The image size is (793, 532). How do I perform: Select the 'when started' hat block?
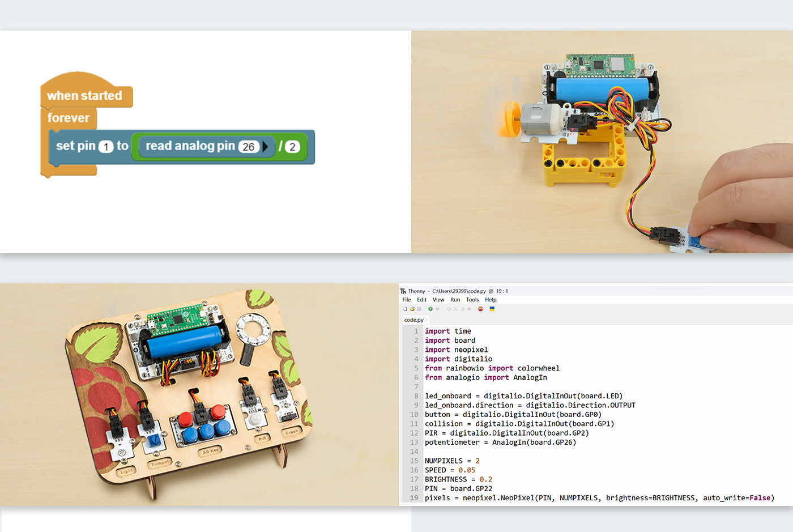[x=85, y=95]
